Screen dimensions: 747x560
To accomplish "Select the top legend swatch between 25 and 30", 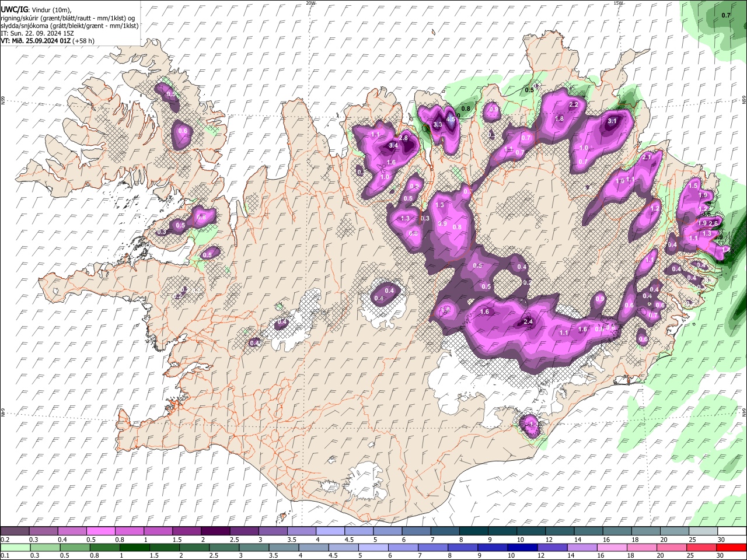I will [x=703, y=531].
